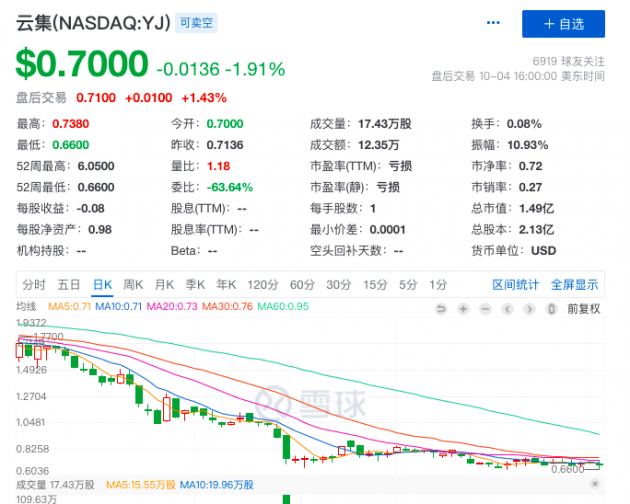The width and height of the screenshot is (630, 504).
Task: Click the 昨收 value 0.7136
Action: [225, 145]
